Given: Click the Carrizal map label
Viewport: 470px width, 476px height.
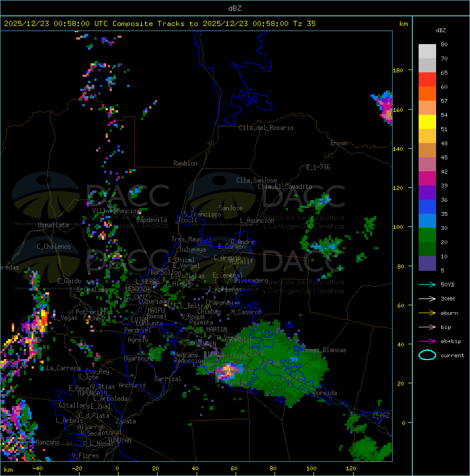Looking at the screenshot, I should tap(167, 379).
